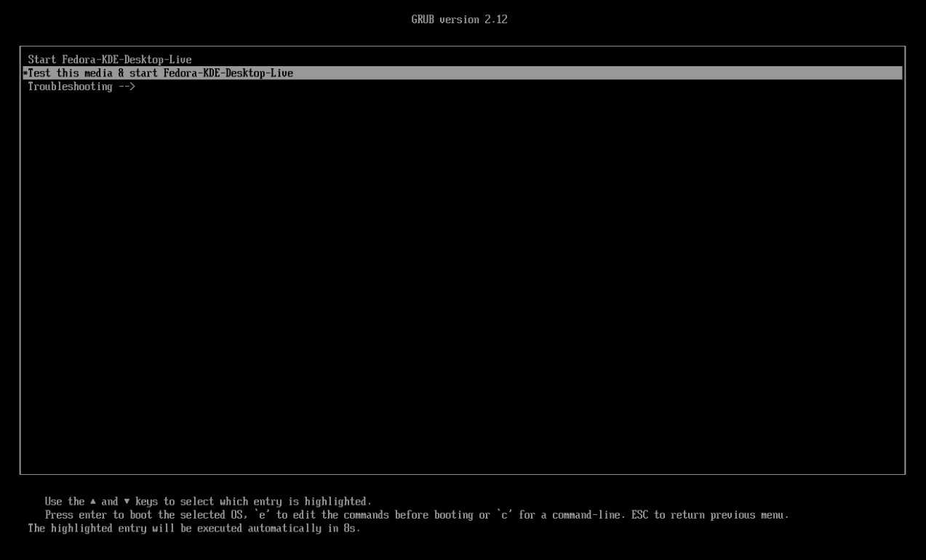Screen dimensions: 926x560
Task: Click the up arrow symbol in instructions
Action: click(93, 501)
